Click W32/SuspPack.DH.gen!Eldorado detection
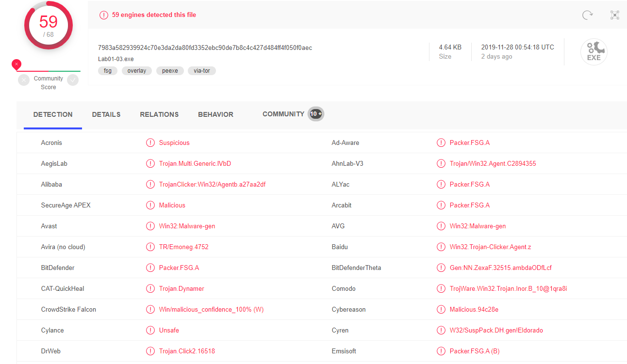Screen dimensions: 627x364 496,330
